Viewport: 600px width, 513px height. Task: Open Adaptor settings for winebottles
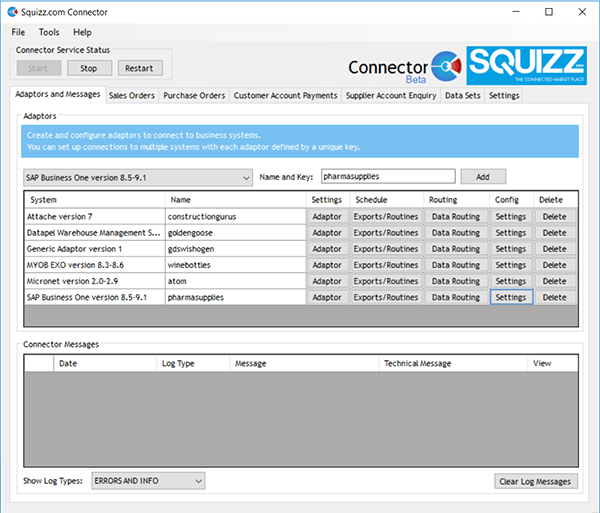pos(327,265)
